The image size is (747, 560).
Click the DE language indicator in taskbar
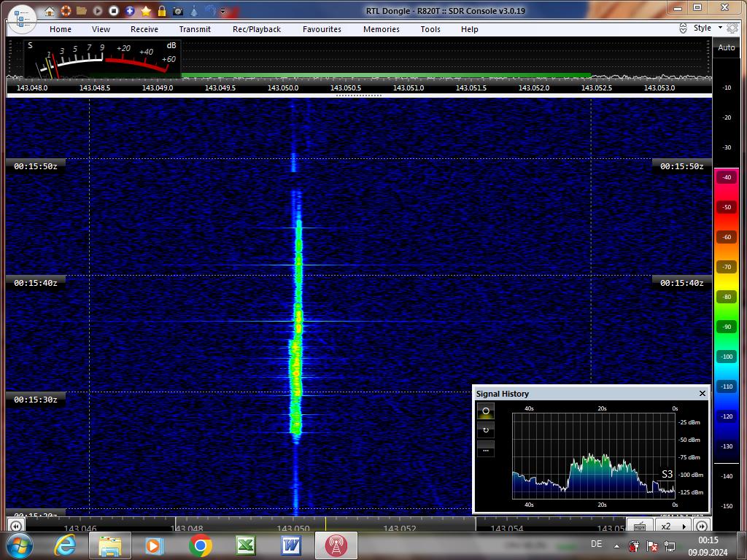pyautogui.click(x=596, y=544)
